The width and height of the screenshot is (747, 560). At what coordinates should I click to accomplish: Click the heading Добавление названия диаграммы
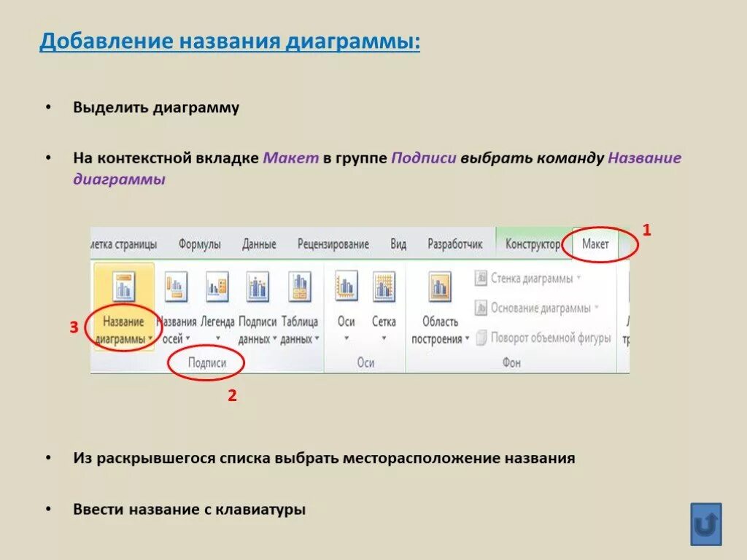coord(230,41)
